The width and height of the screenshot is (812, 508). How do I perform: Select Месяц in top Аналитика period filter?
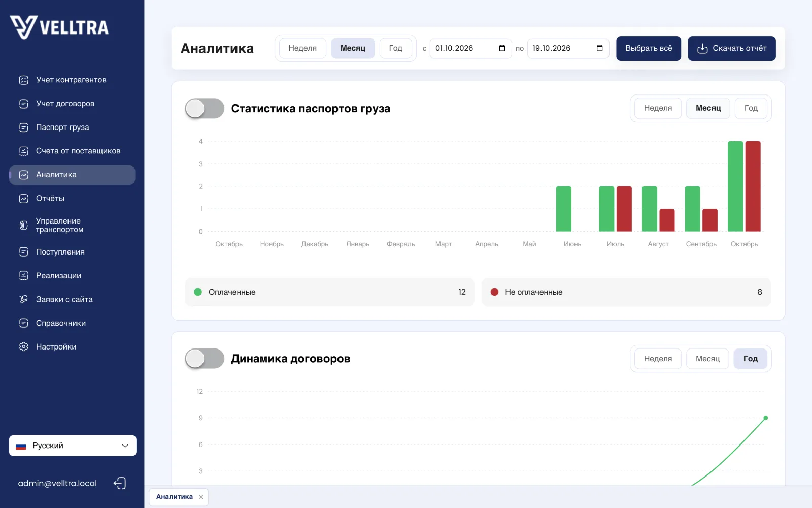(x=353, y=48)
